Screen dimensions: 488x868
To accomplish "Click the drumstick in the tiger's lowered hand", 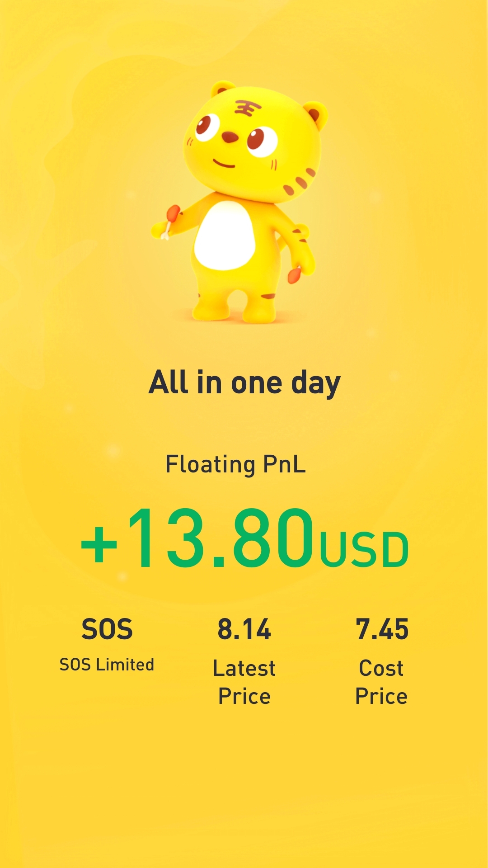I will (294, 274).
